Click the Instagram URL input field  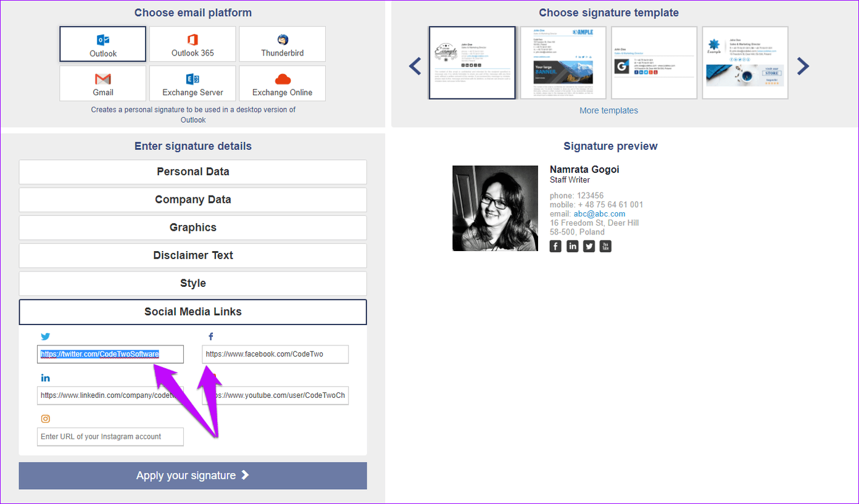tap(110, 437)
